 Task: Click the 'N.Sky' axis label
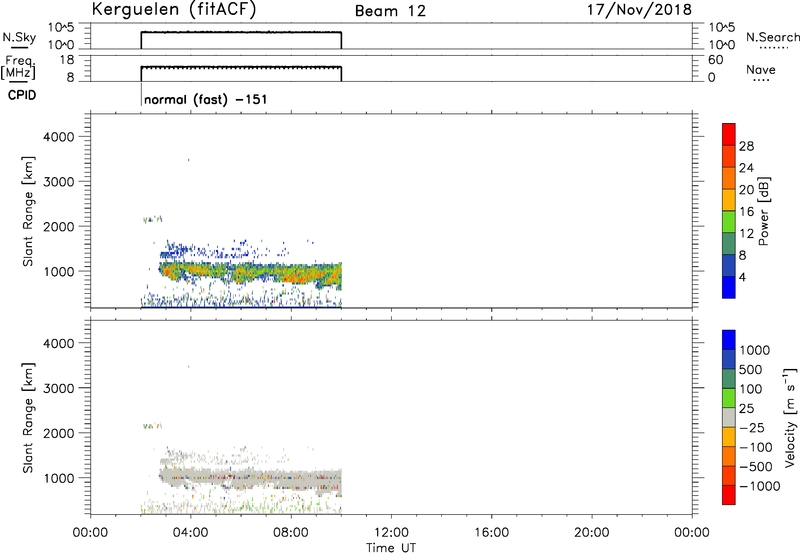coord(19,37)
